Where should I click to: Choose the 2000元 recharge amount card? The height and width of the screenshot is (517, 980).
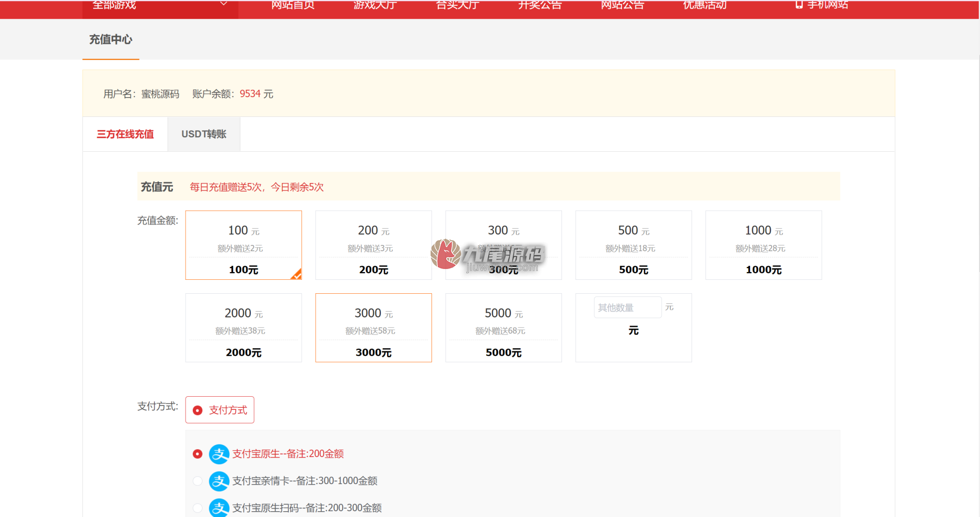(244, 328)
